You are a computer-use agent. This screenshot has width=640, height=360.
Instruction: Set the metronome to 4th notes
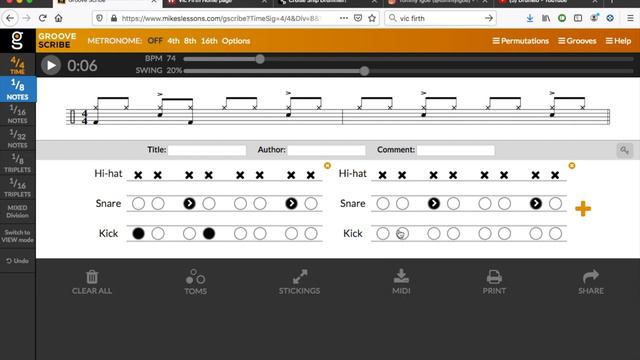click(173, 41)
